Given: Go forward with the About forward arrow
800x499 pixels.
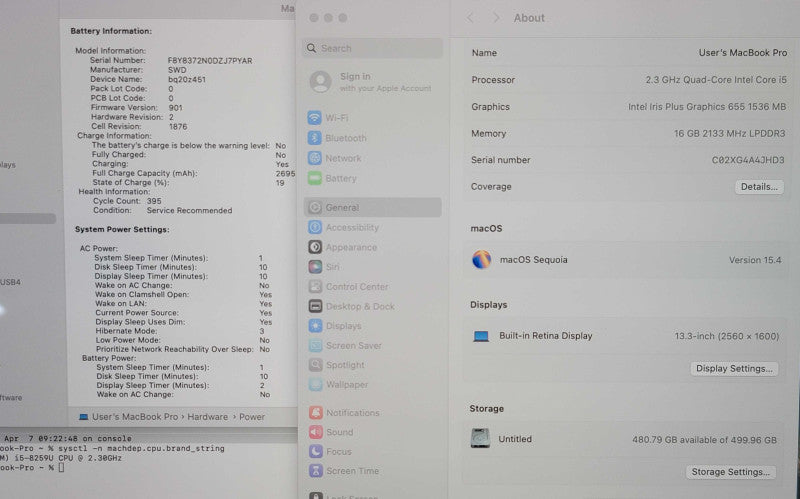Looking at the screenshot, I should point(496,18).
